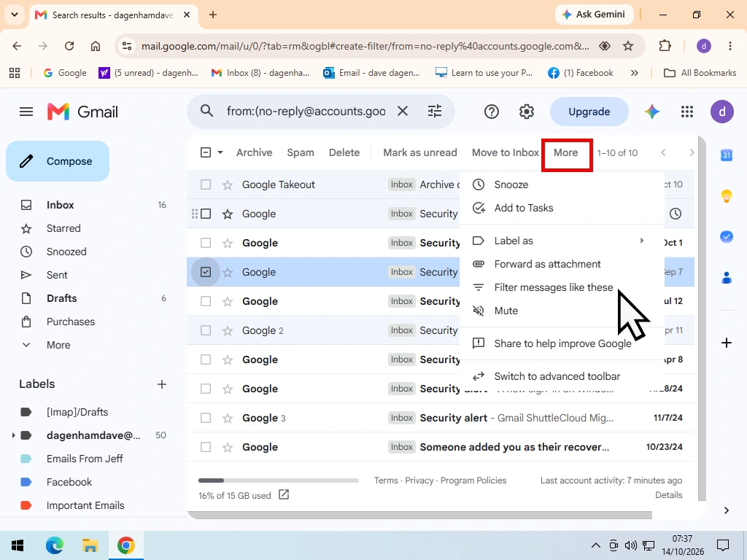Click the snooze clock icon on the email row
The width and height of the screenshot is (747, 560).
coord(676,214)
